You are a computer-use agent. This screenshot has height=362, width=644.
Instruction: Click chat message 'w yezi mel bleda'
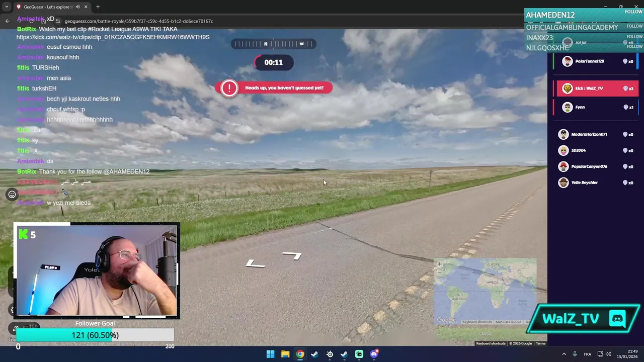(x=68, y=203)
